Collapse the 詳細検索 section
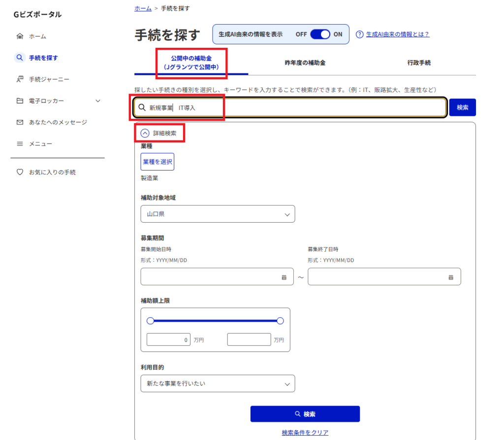The width and height of the screenshot is (504, 440). pos(145,133)
